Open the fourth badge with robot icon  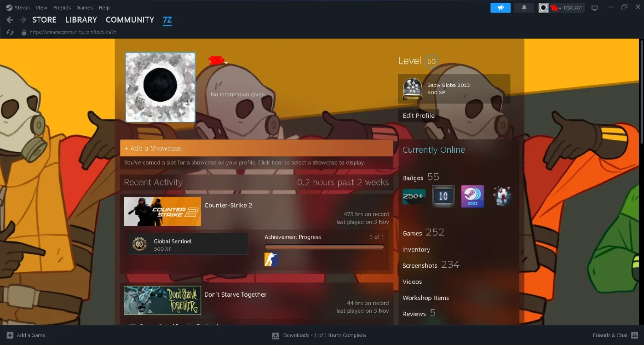[x=502, y=196]
